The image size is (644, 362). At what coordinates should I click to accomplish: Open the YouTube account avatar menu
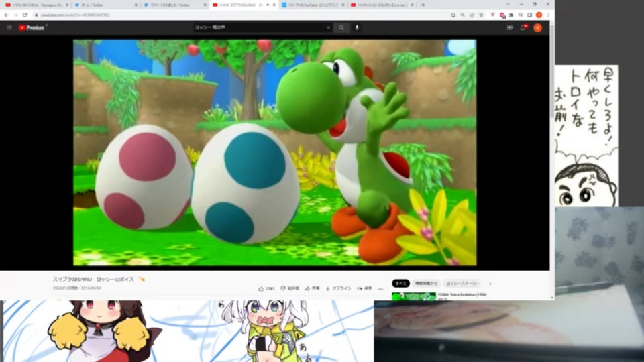537,28
